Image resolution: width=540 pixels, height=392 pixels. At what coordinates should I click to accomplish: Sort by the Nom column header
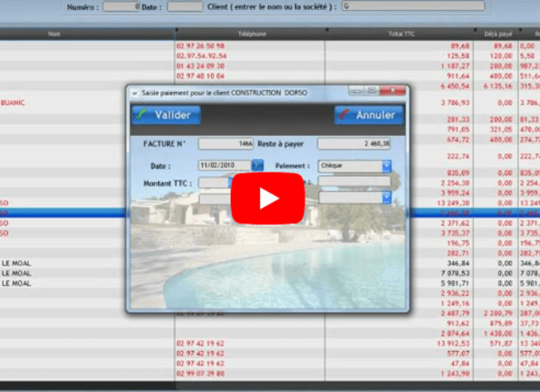(x=54, y=32)
